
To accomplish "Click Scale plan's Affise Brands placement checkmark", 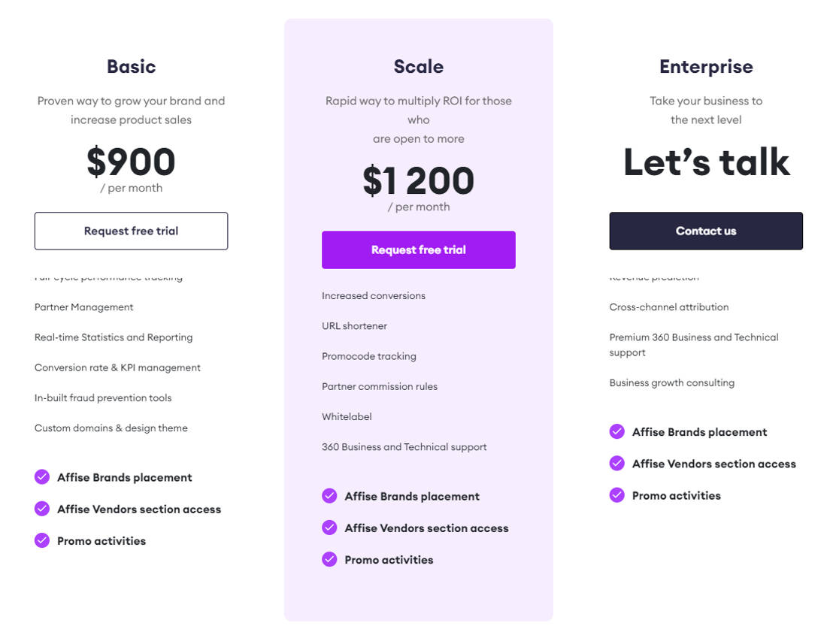I will 329,496.
